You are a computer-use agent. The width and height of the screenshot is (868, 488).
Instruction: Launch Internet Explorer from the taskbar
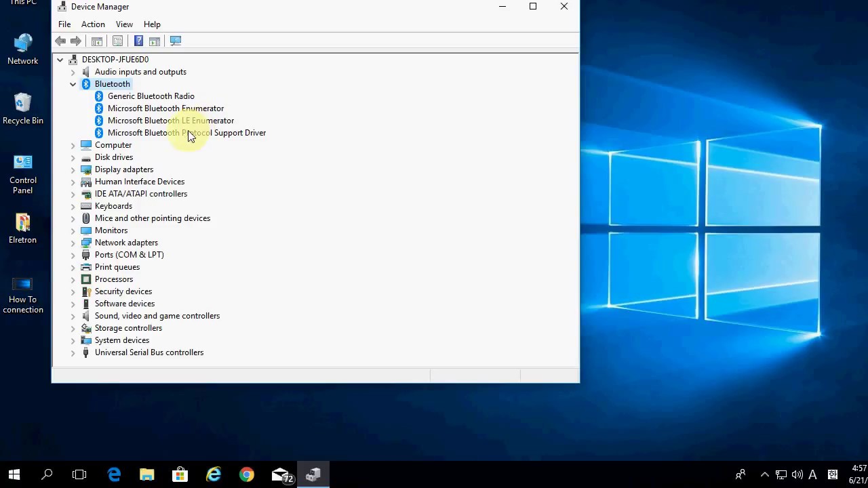(213, 474)
